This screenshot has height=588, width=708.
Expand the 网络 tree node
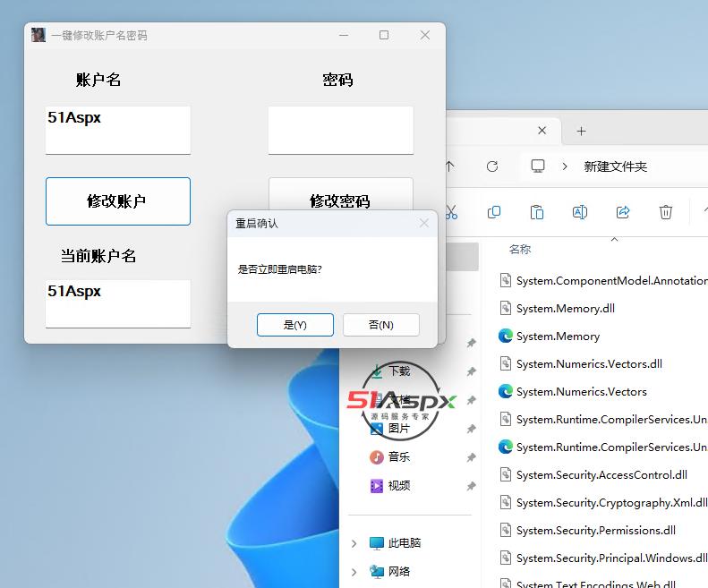click(x=354, y=572)
